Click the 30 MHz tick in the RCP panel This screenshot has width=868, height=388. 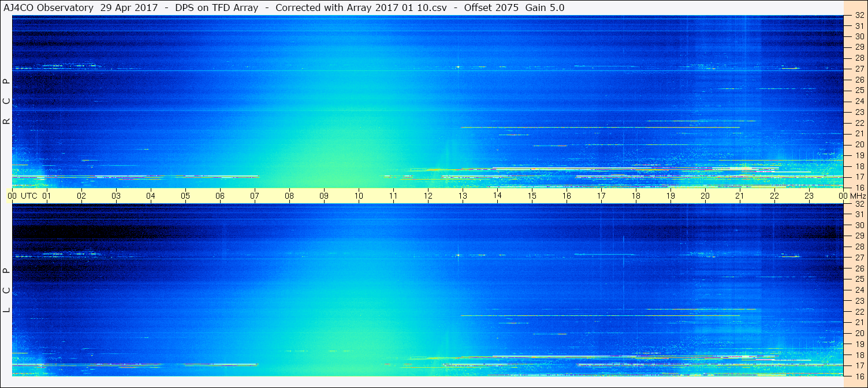coord(859,36)
